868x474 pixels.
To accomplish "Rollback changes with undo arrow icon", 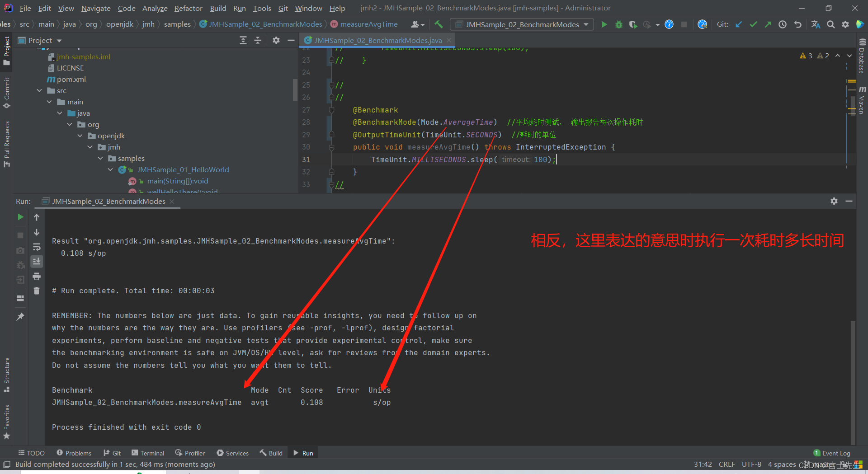I will point(798,24).
